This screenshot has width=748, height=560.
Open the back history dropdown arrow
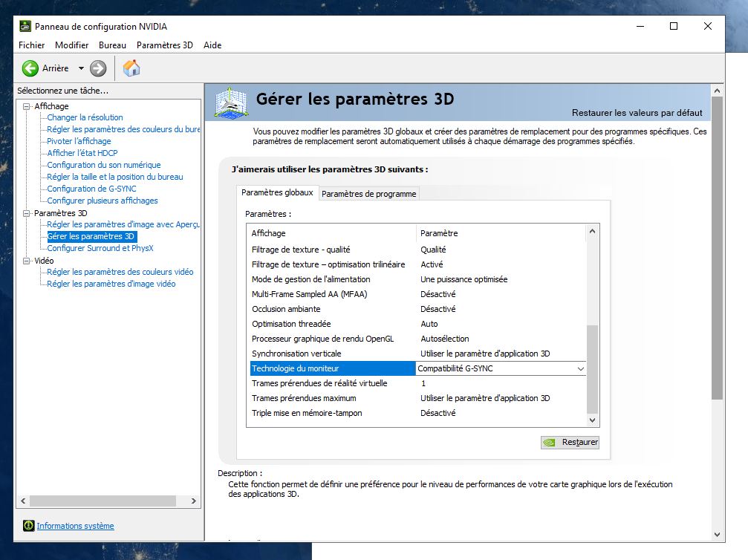tap(81, 68)
